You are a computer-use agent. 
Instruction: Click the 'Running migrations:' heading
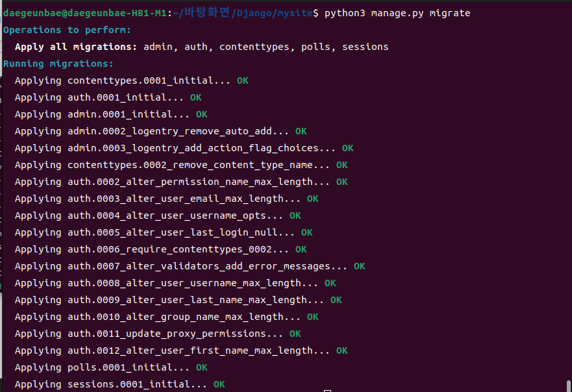pyautogui.click(x=58, y=64)
